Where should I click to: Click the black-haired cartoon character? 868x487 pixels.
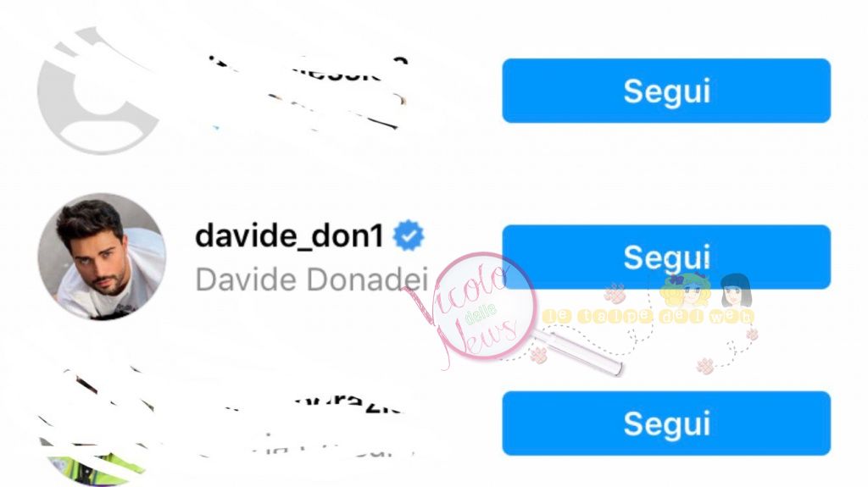(x=737, y=291)
